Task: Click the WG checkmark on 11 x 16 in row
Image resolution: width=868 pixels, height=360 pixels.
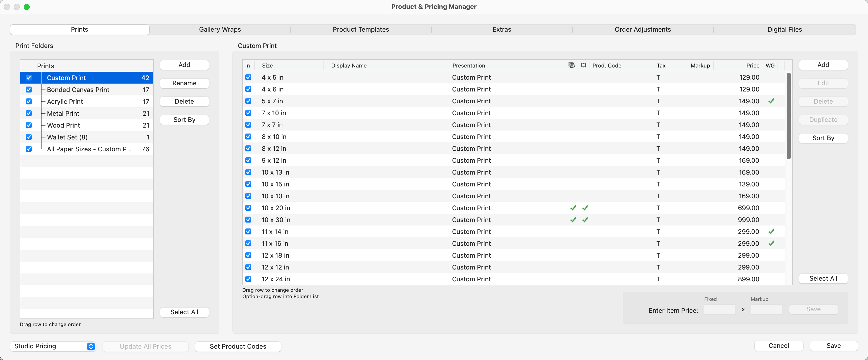Action: coord(771,243)
